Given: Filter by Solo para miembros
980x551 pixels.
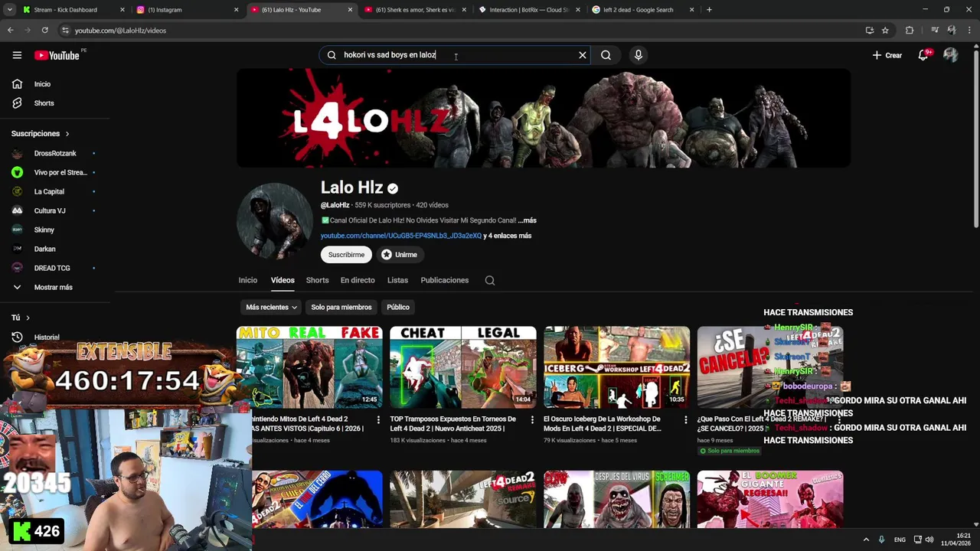Looking at the screenshot, I should click(x=341, y=307).
